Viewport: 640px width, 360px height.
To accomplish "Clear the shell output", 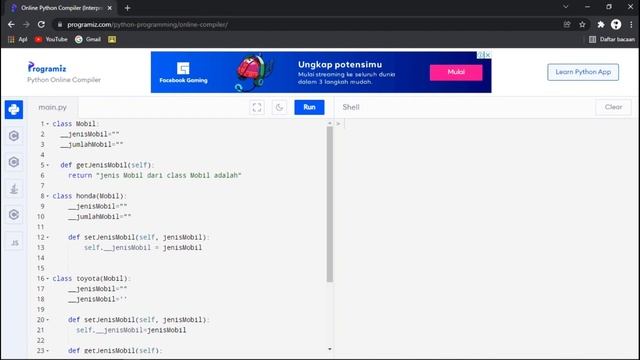I will tap(613, 107).
